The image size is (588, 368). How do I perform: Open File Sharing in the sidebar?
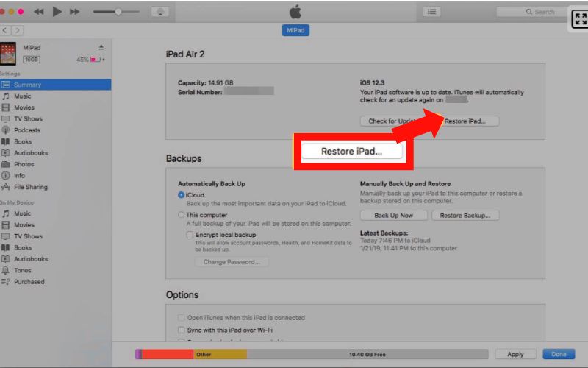coord(29,187)
